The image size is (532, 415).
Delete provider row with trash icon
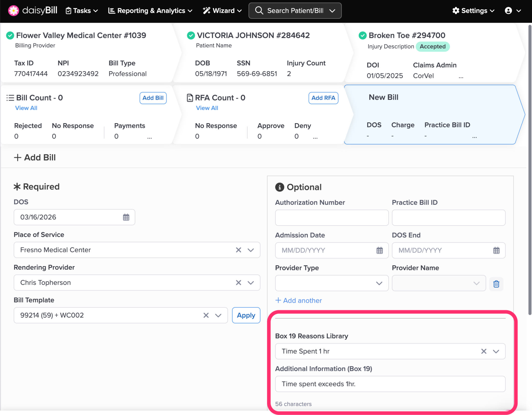point(496,284)
